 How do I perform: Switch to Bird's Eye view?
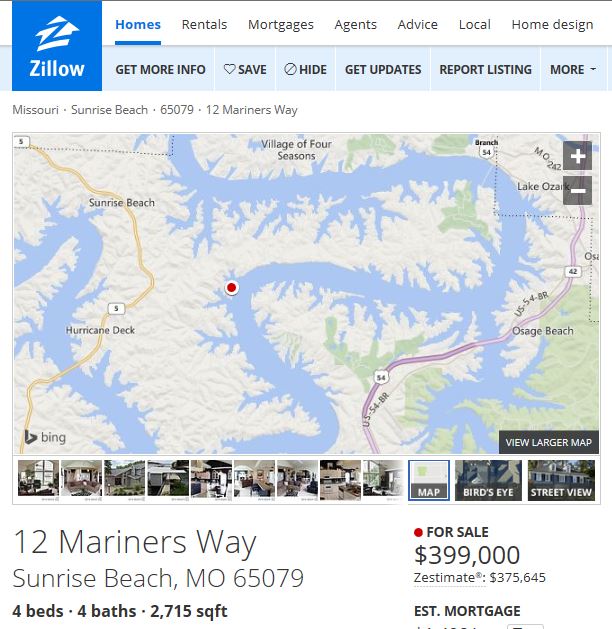pyautogui.click(x=488, y=480)
